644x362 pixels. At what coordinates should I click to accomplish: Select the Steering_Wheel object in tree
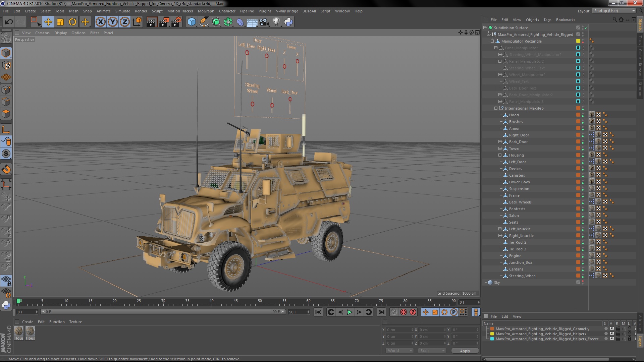(x=522, y=276)
